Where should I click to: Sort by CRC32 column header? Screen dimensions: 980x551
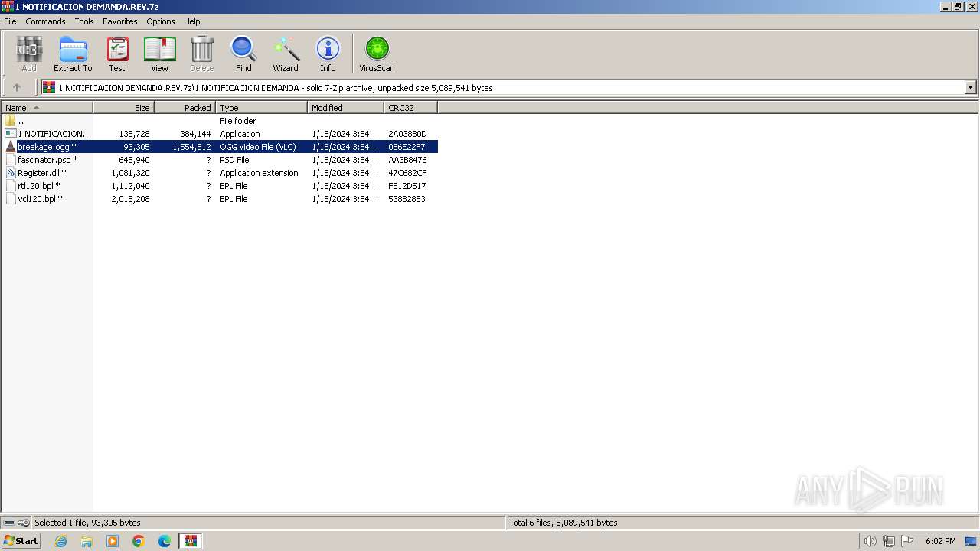(x=410, y=108)
